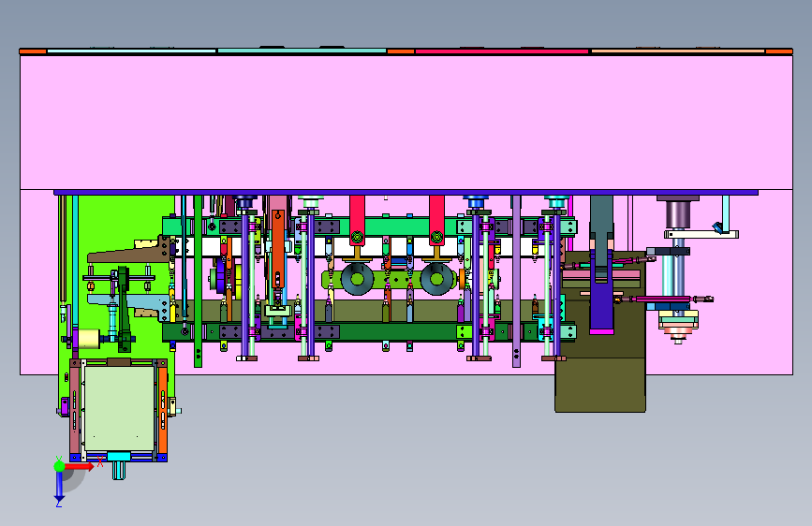This screenshot has width=812, height=526.
Task: Select the light cyan top strip segment
Action: tap(131, 51)
